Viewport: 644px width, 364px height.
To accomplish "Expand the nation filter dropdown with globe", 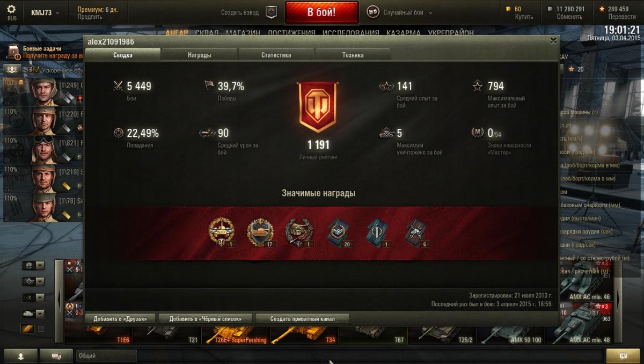I will tap(33, 266).
